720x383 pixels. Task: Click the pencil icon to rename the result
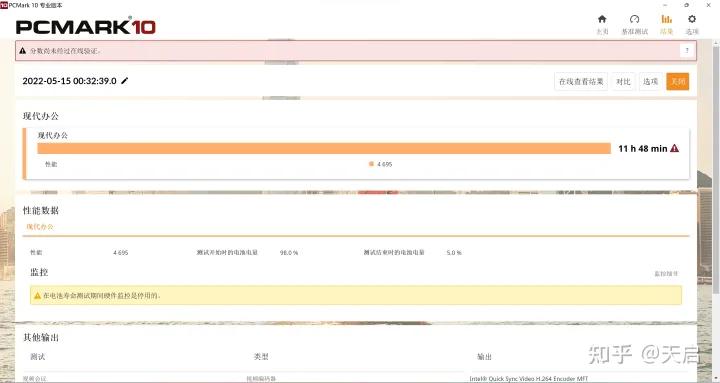point(124,81)
